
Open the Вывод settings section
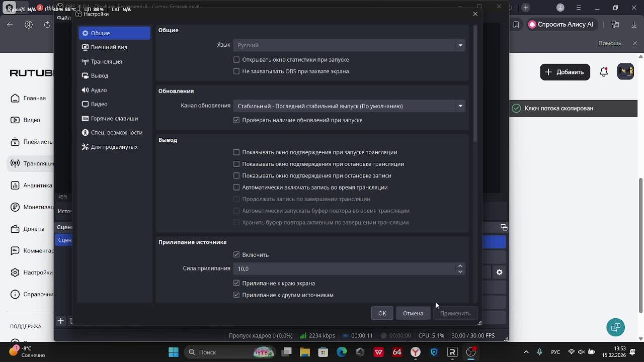pyautogui.click(x=114, y=75)
